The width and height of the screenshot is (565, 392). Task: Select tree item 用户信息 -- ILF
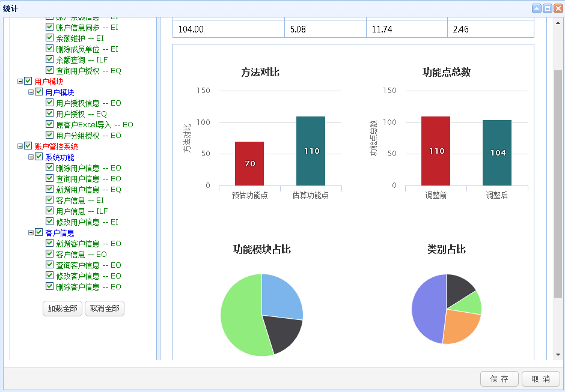(82, 211)
